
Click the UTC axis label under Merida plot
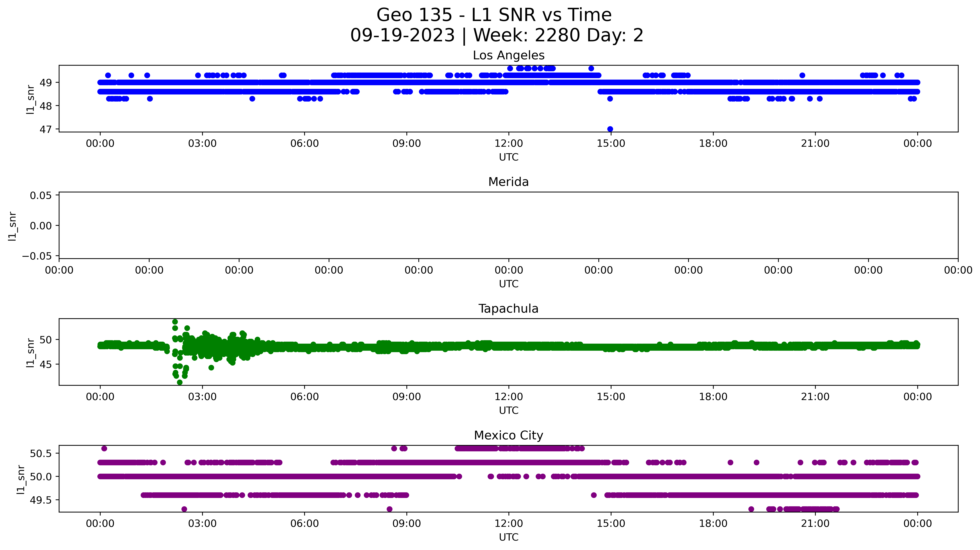pos(509,284)
